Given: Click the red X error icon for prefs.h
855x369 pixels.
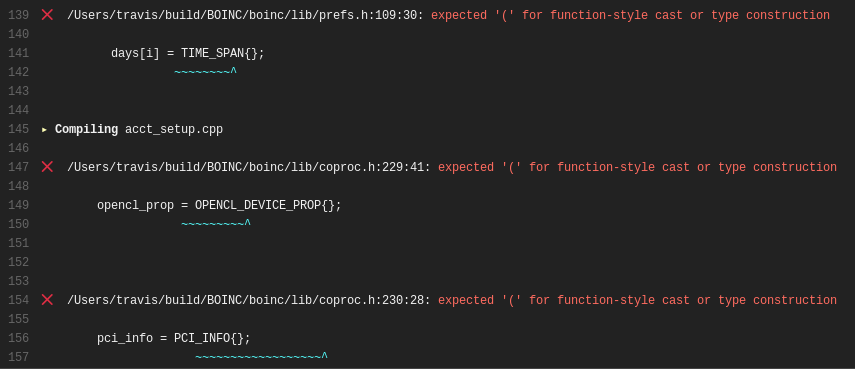Looking at the screenshot, I should [x=47, y=15].
